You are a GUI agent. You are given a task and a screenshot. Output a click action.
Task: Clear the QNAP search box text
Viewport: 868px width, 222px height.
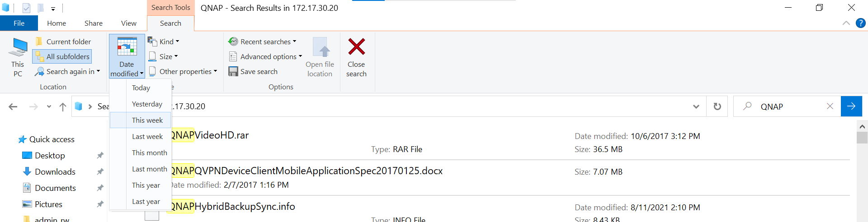[x=830, y=106]
